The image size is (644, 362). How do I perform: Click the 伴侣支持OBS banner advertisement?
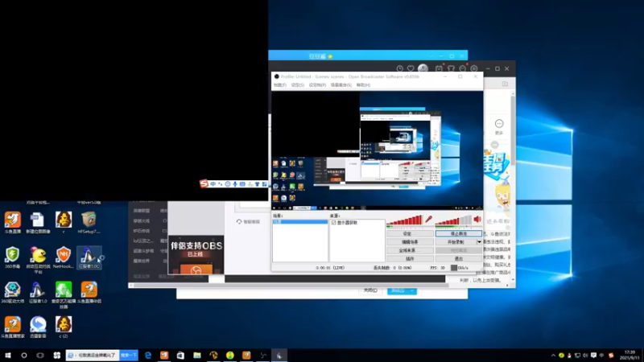196,254
